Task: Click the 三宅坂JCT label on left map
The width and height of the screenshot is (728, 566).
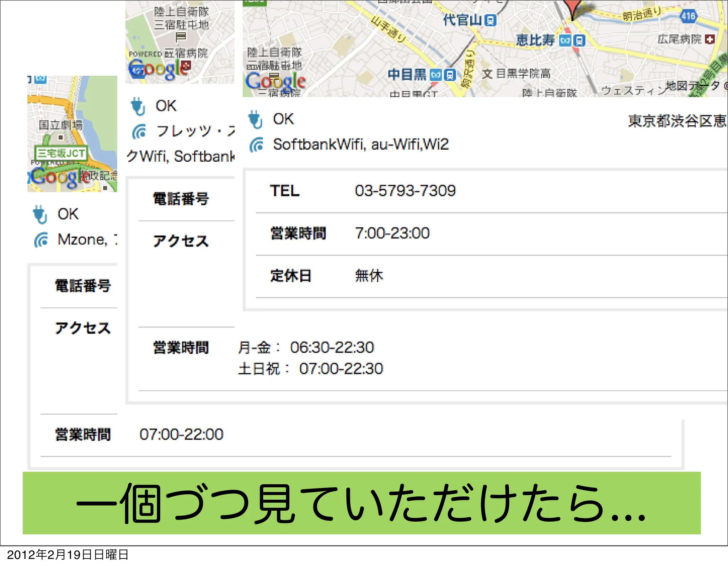Action: [x=61, y=153]
